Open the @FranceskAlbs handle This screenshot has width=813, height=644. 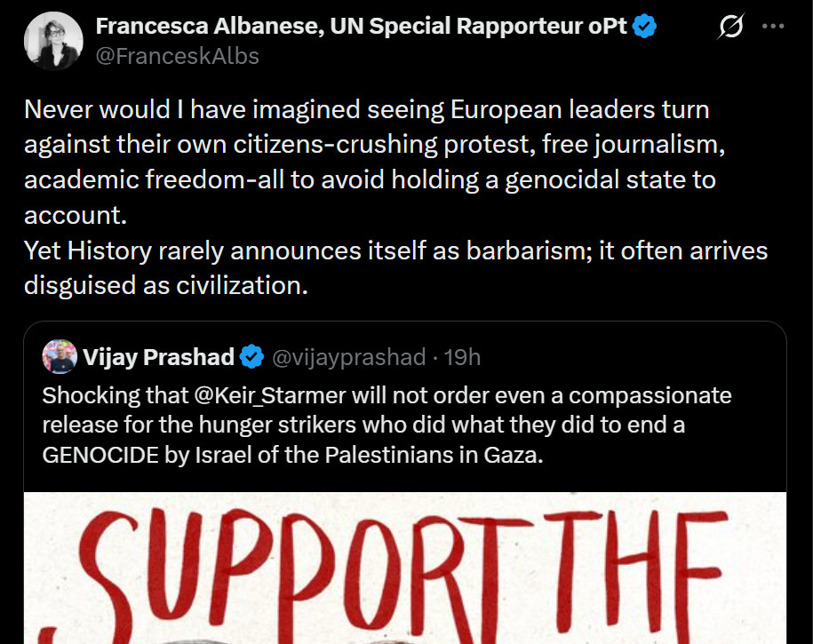coord(177,56)
